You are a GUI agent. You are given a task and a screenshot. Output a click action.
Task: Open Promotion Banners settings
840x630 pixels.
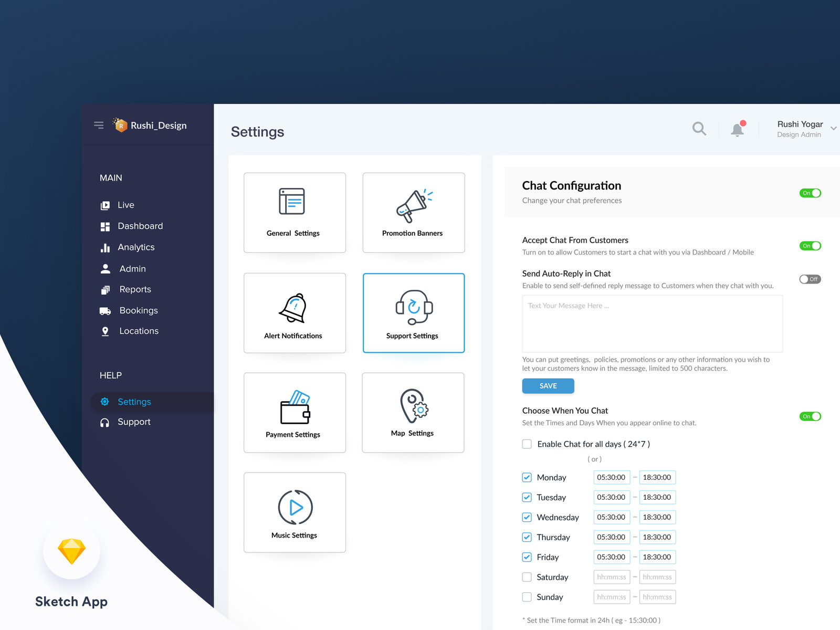(x=413, y=213)
